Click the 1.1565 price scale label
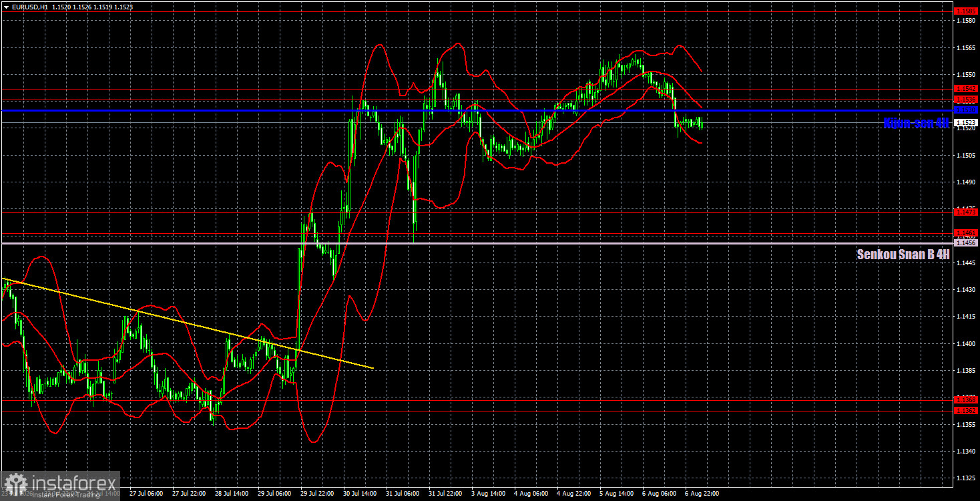Image resolution: width=980 pixels, height=501 pixels. tap(966, 47)
